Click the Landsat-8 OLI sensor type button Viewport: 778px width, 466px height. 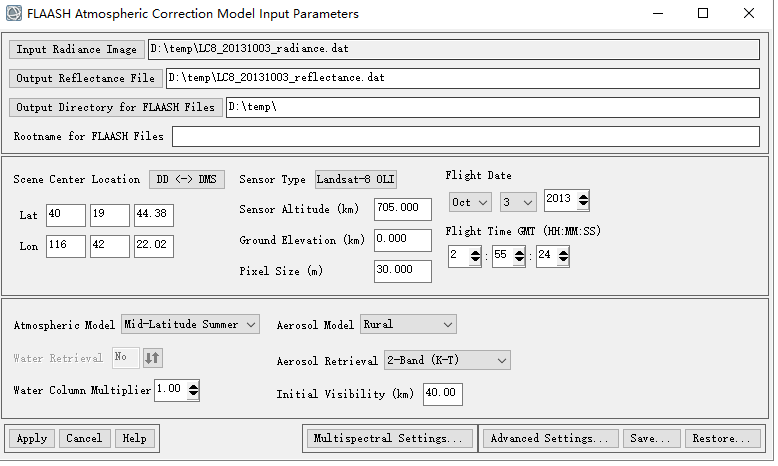[355, 179]
